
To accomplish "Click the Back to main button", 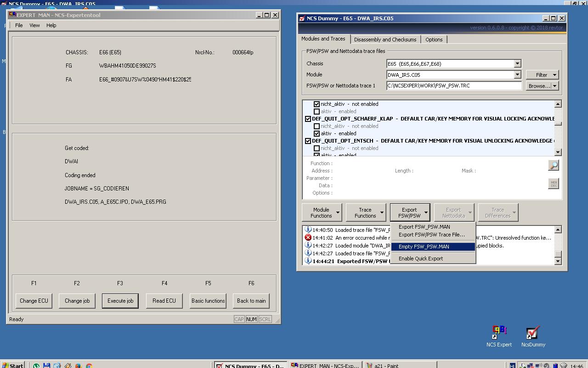I will 251,301.
